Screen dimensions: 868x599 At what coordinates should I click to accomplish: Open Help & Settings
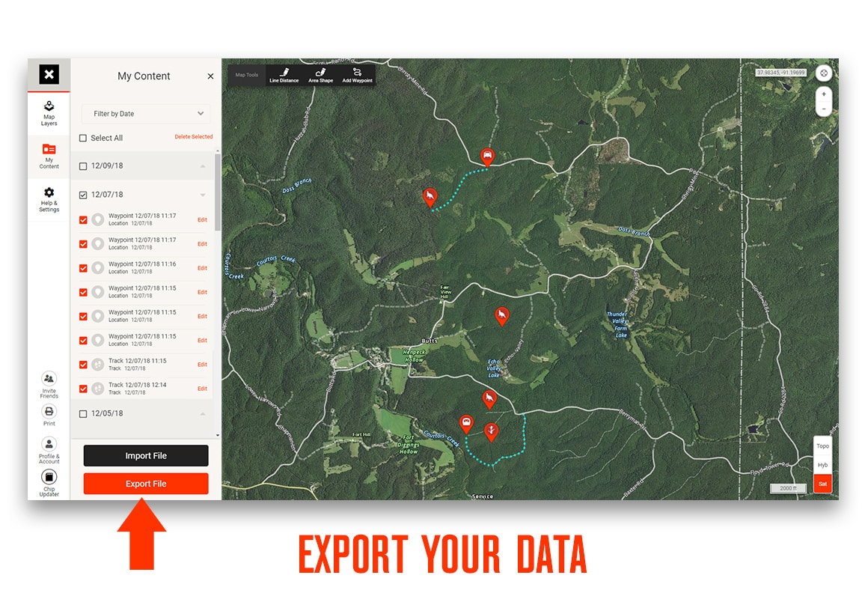[49, 198]
